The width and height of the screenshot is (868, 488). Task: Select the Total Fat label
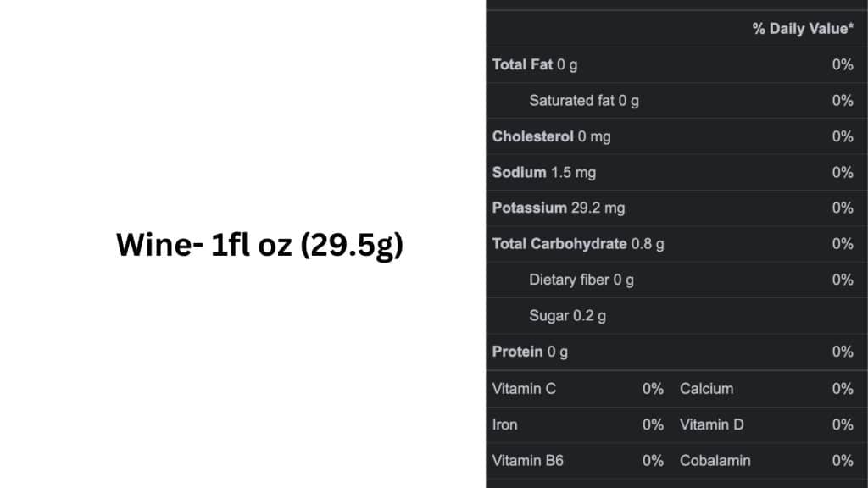click(535, 64)
